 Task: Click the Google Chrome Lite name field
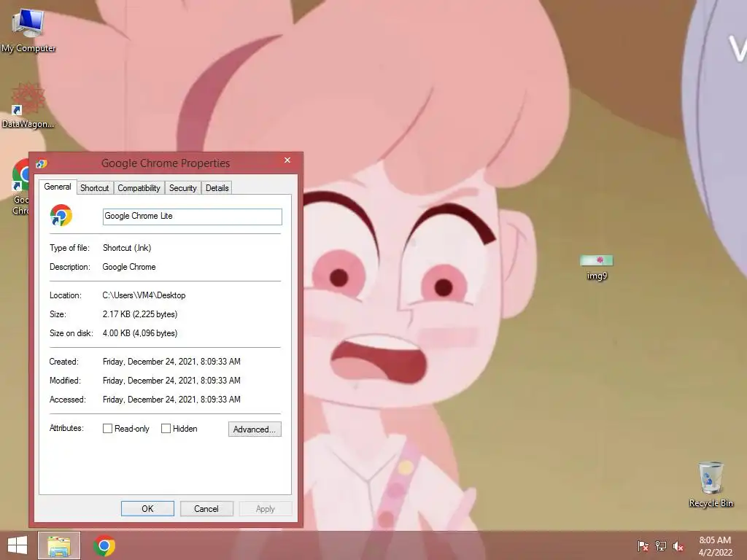click(x=193, y=217)
